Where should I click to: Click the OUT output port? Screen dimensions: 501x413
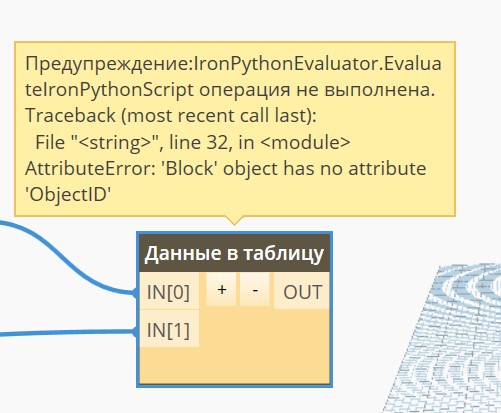coord(302,291)
